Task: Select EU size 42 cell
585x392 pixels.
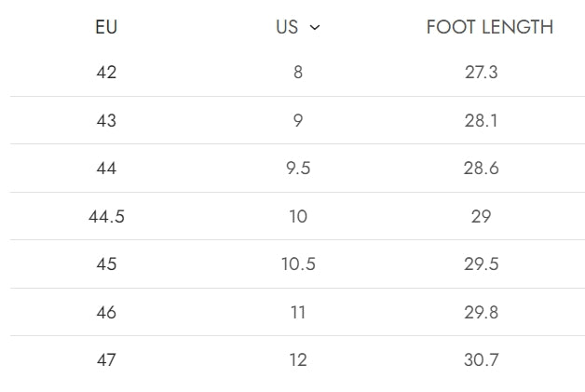Action: (x=106, y=73)
